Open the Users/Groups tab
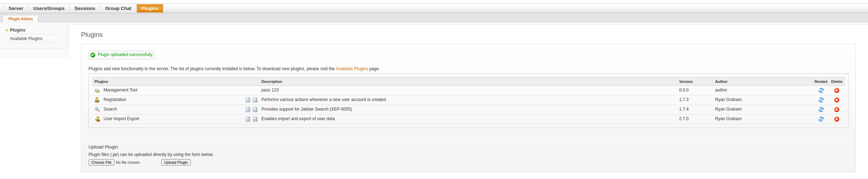The height and width of the screenshot is (179, 868). tap(49, 8)
